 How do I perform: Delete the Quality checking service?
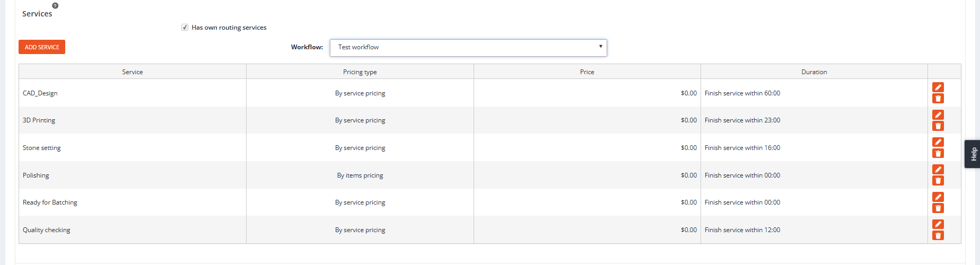(938, 236)
